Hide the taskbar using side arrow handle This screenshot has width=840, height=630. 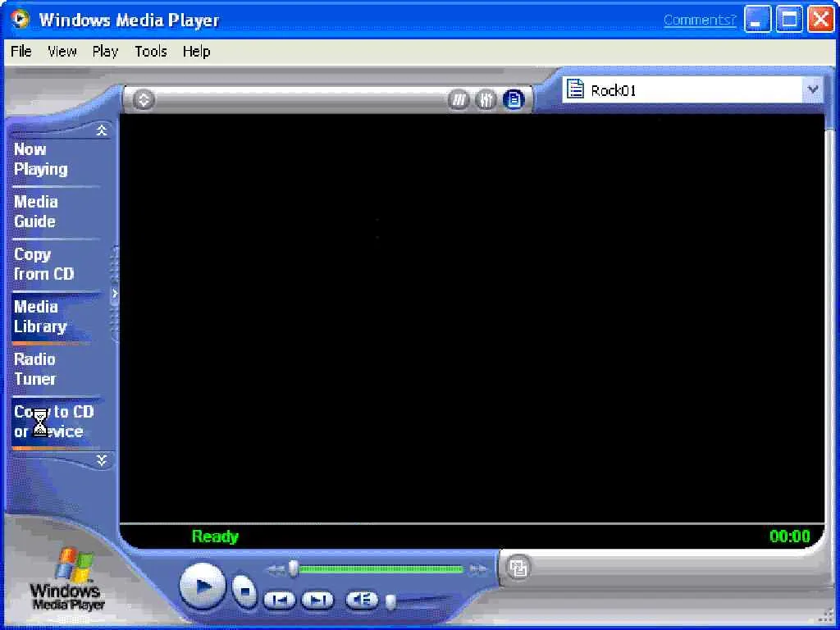pos(114,294)
